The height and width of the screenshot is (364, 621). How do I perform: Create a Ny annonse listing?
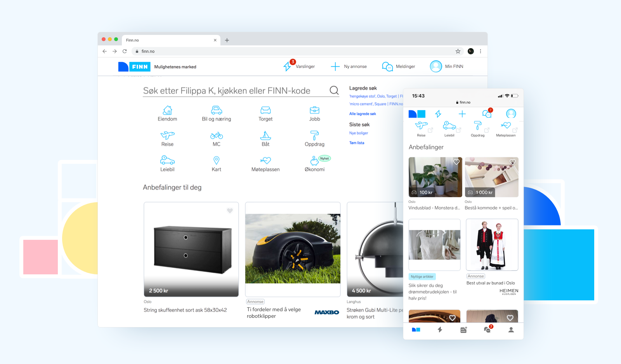349,66
